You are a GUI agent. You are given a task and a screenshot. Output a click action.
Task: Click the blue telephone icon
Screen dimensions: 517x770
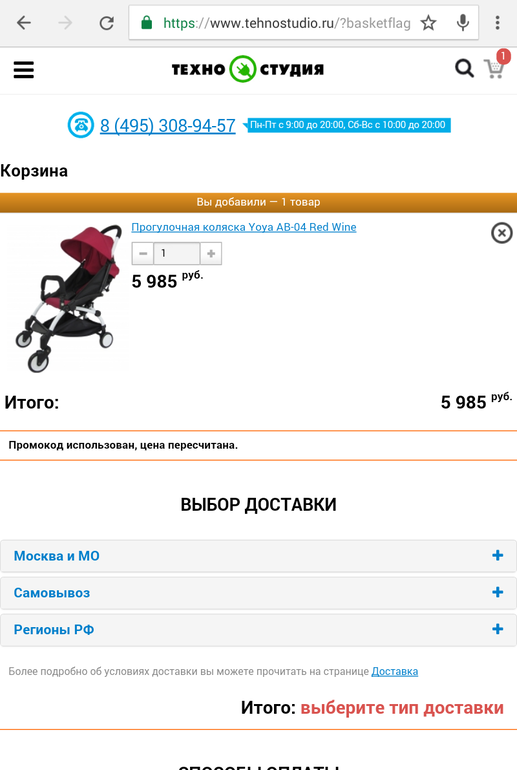[81, 125]
